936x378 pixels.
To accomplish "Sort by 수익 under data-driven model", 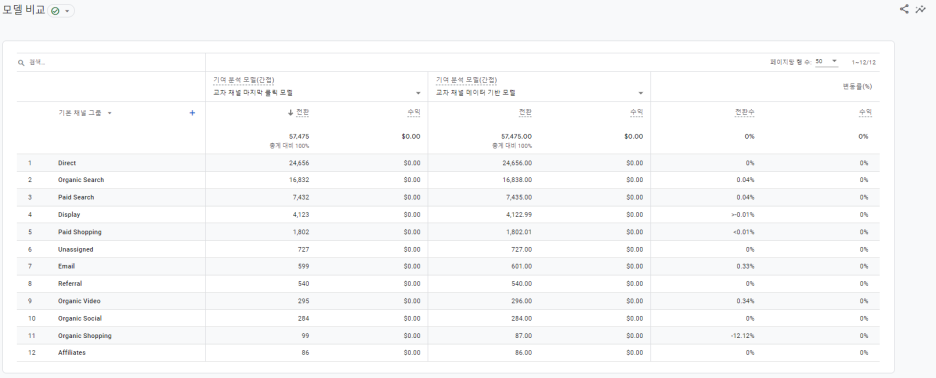I will point(636,112).
